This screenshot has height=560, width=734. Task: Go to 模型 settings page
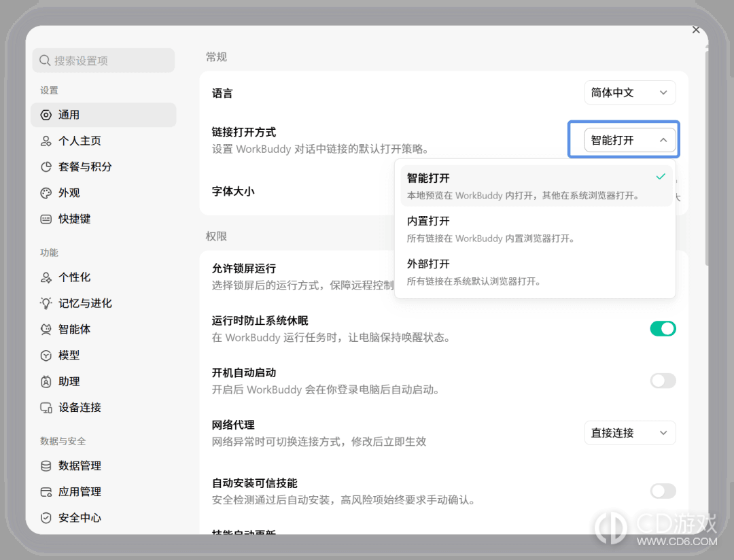pos(103,355)
